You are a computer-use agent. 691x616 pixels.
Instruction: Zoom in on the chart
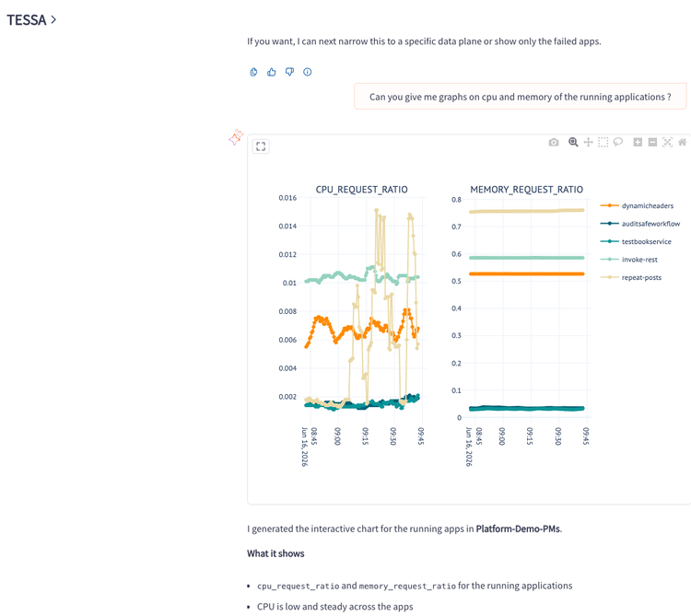pos(638,142)
